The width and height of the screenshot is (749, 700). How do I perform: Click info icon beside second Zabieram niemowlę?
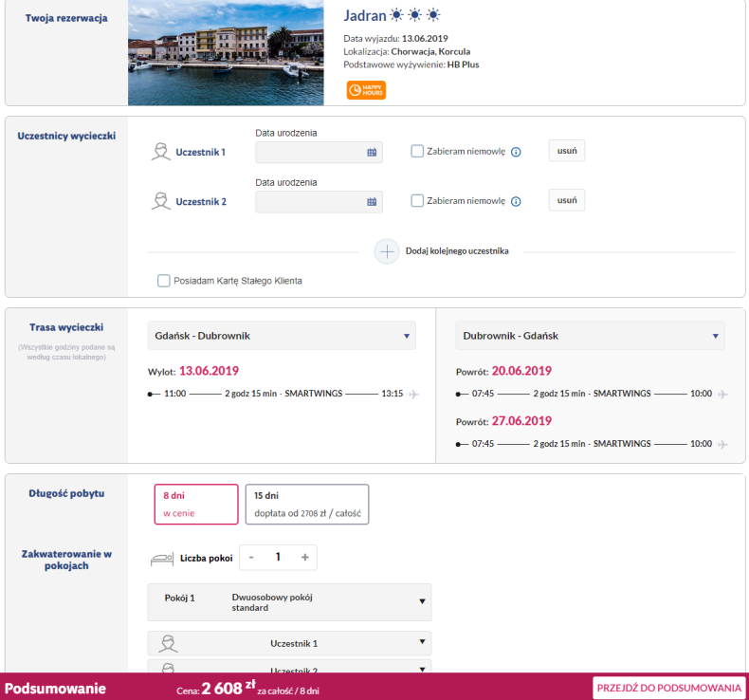click(516, 202)
